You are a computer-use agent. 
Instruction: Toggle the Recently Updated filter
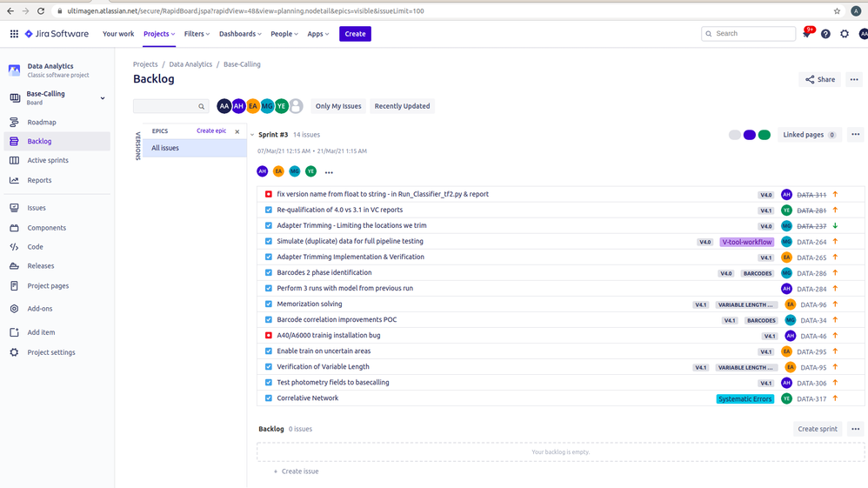pos(402,106)
